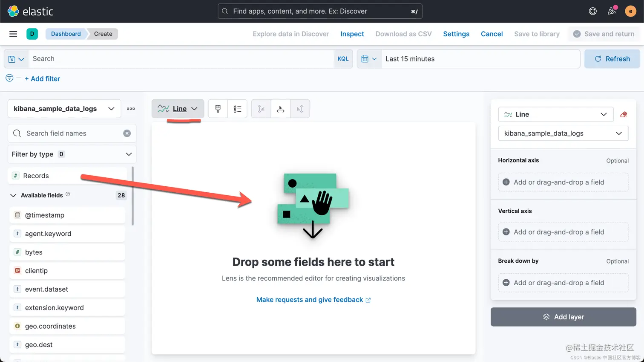The width and height of the screenshot is (644, 362).
Task: Click the Available fields info icon
Action: click(68, 194)
